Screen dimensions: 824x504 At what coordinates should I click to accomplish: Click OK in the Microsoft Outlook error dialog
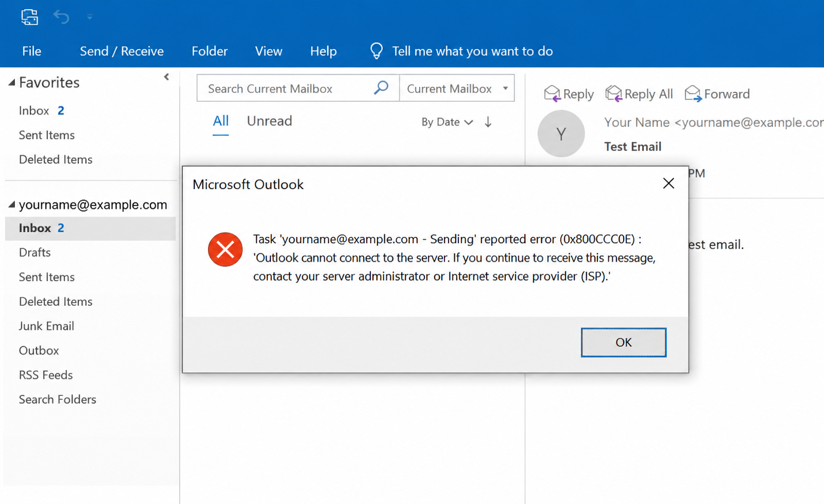(x=624, y=342)
